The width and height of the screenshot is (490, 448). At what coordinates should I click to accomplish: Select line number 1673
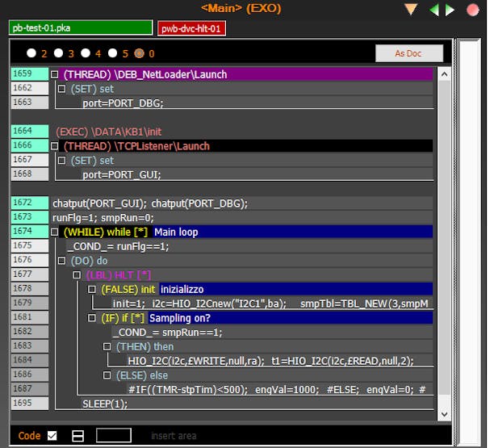point(30,217)
